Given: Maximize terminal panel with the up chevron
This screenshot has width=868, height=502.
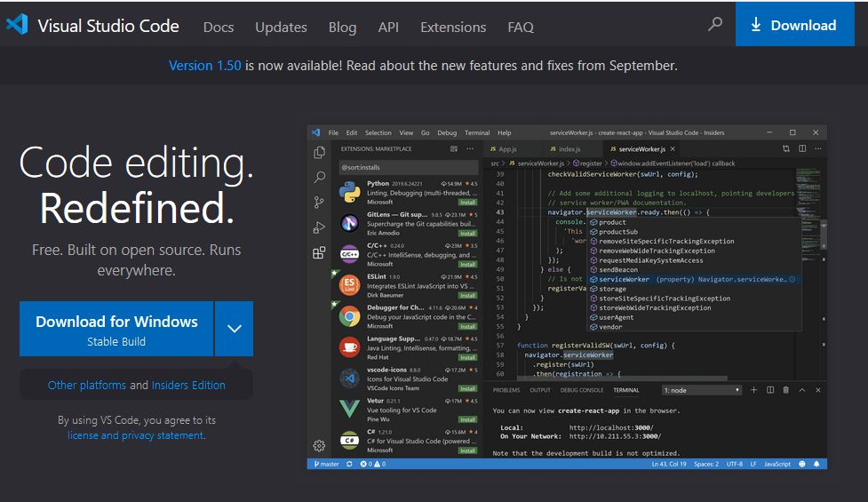Looking at the screenshot, I should point(802,390).
